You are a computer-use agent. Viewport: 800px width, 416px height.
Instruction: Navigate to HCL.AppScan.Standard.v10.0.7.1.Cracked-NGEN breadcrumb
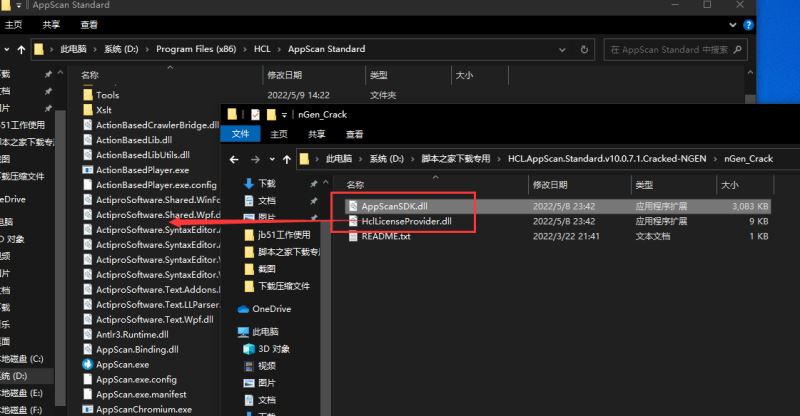point(607,159)
